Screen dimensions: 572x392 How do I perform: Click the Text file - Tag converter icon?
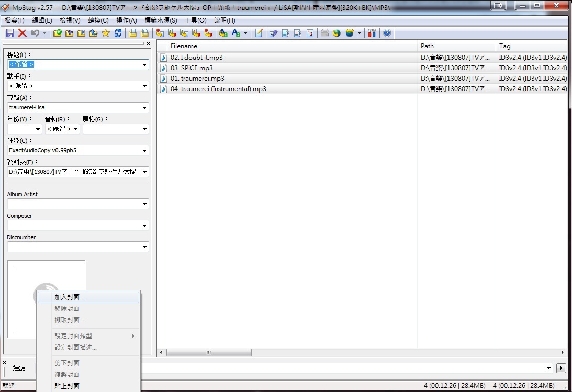click(196, 33)
